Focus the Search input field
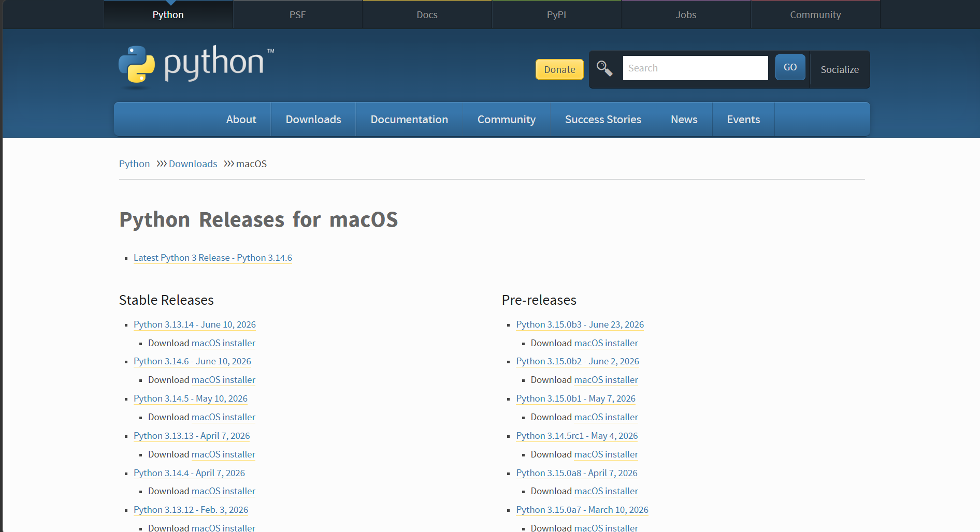This screenshot has height=532, width=980. [x=695, y=68]
